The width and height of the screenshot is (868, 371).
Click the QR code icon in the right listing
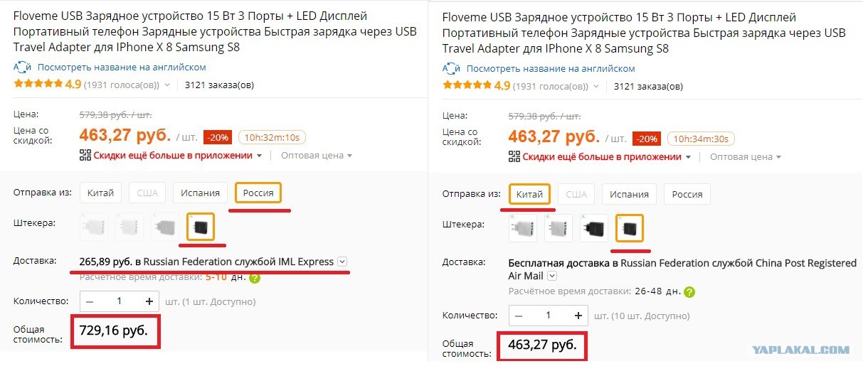pos(514,156)
